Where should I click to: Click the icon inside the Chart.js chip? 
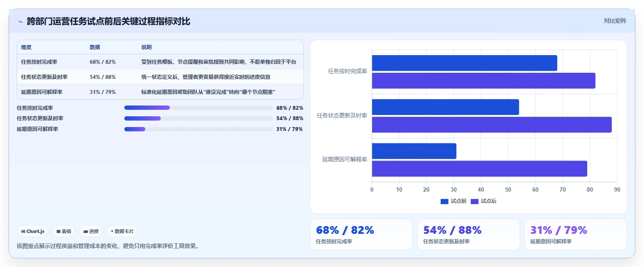coord(23,231)
